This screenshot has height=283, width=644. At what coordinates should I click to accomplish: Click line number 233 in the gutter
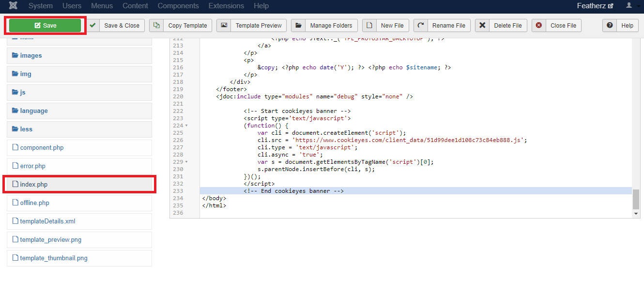click(178, 191)
